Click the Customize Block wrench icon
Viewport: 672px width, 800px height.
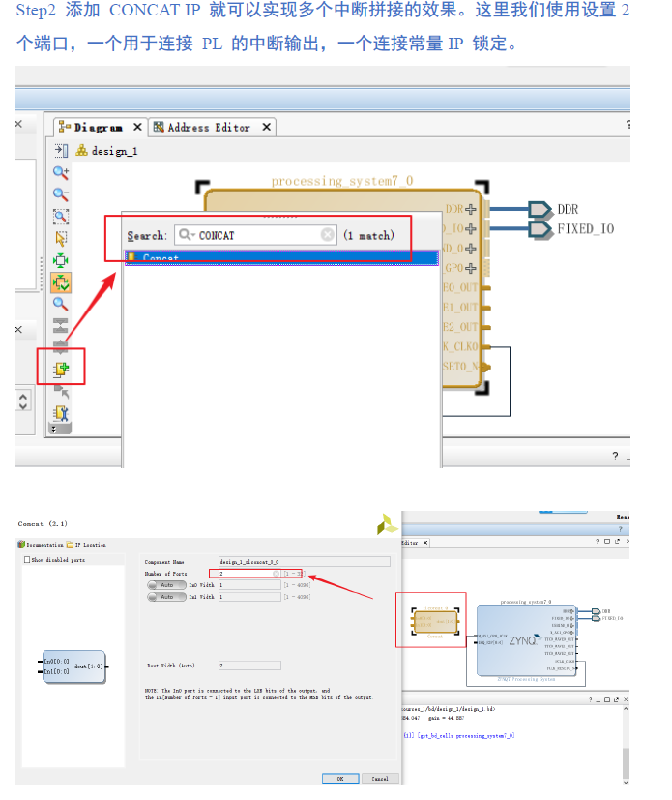(x=61, y=412)
